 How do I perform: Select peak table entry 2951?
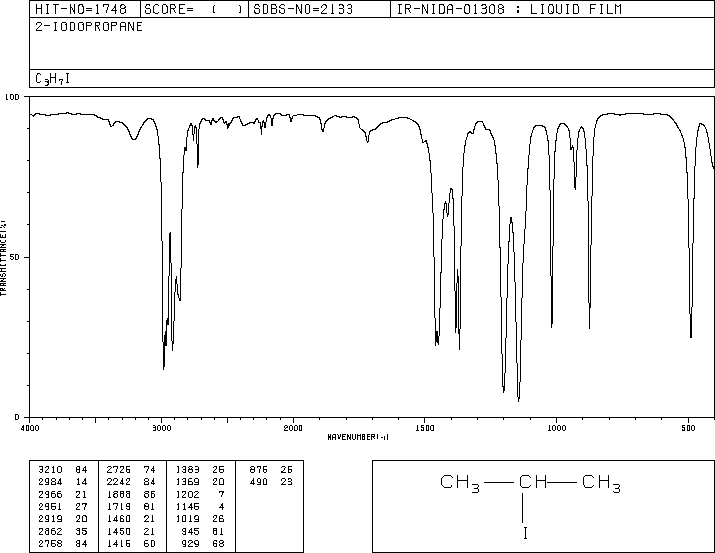point(50,506)
